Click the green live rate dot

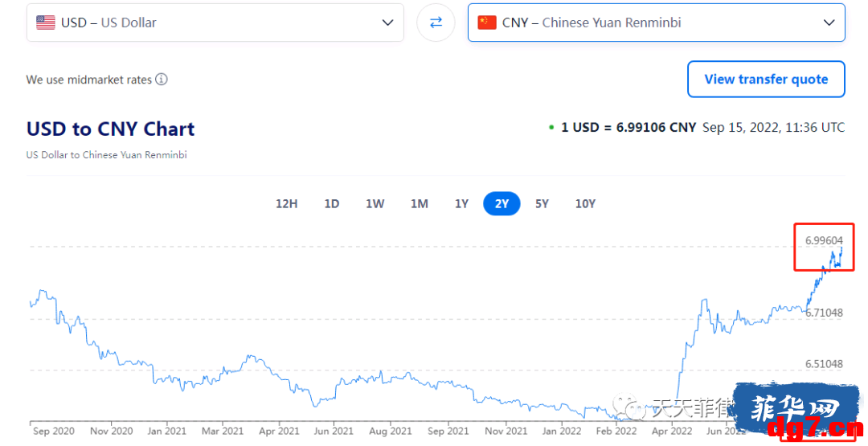[551, 128]
